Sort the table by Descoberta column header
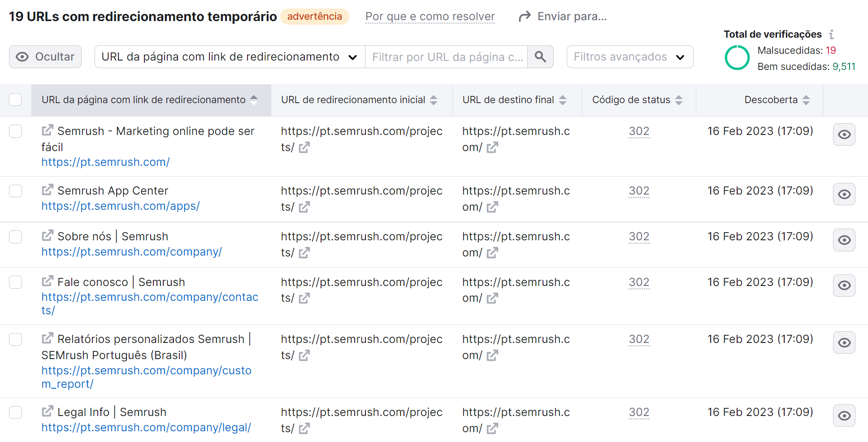Image resolution: width=868 pixels, height=442 pixels. (x=807, y=100)
